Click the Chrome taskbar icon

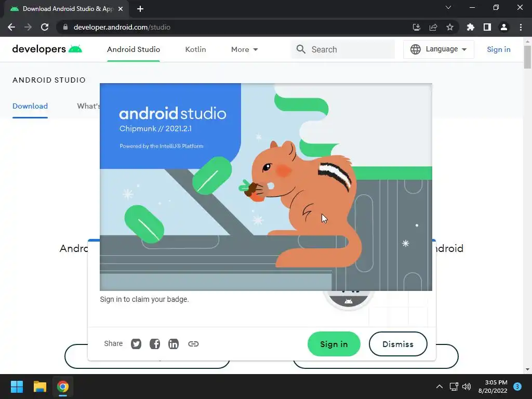pyautogui.click(x=63, y=387)
